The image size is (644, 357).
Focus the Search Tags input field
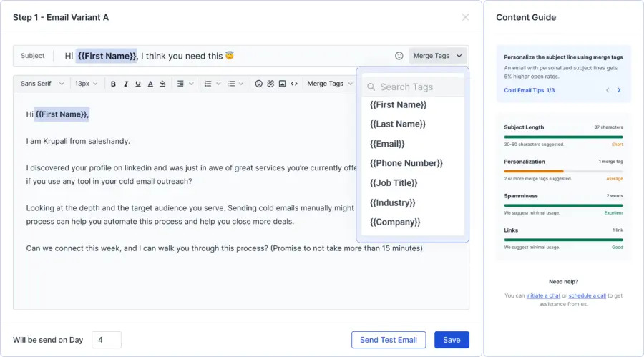pos(413,87)
